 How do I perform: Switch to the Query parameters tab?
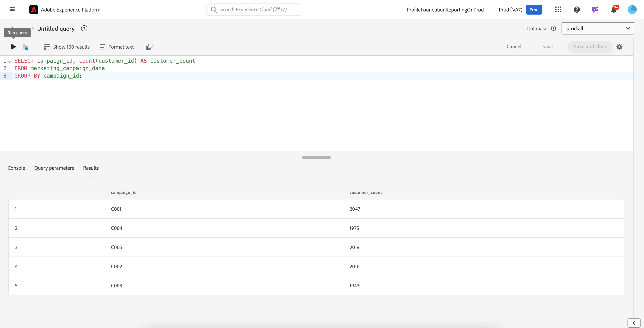pos(54,168)
